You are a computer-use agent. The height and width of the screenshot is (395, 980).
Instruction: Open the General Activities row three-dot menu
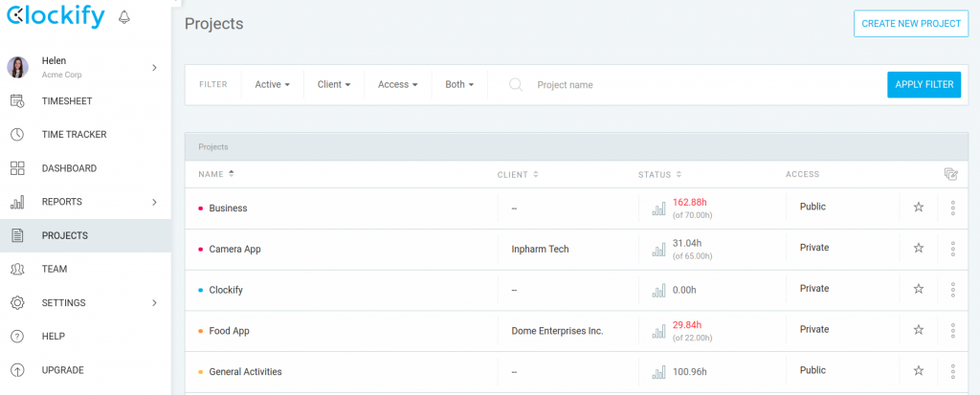[953, 371]
